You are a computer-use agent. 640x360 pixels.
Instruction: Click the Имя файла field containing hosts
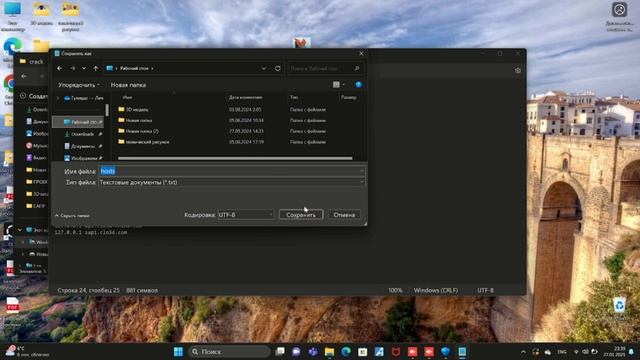coord(229,171)
